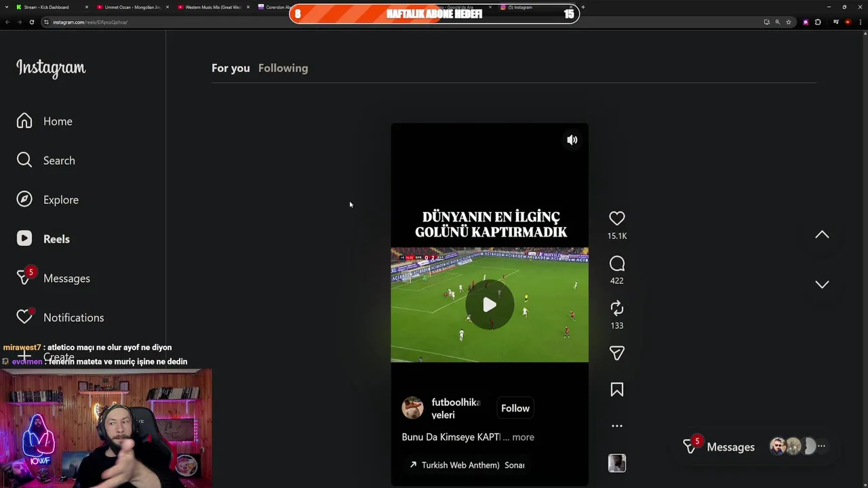Switch to Ummet Ozcan YouTube tab
The width and height of the screenshot is (868, 488).
132,7
